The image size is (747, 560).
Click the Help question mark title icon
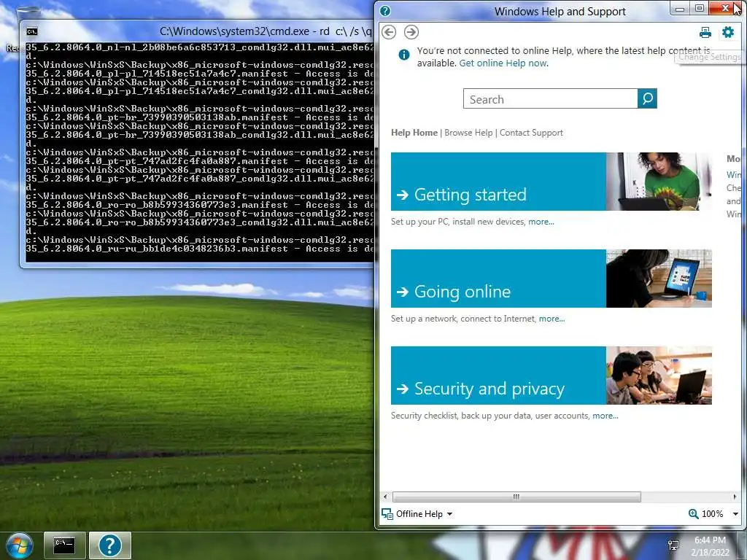pos(385,11)
